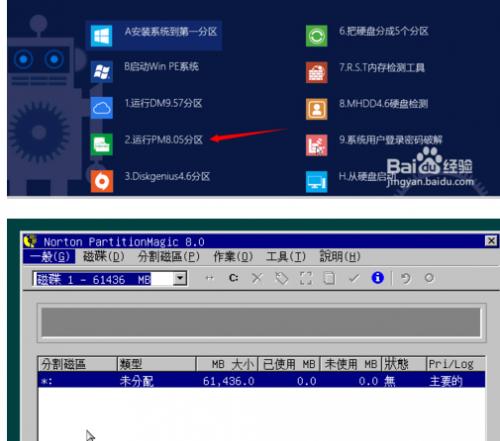This screenshot has width=500, height=441.
Task: Select A安装系统到第一分区 entry
Action: (x=171, y=32)
